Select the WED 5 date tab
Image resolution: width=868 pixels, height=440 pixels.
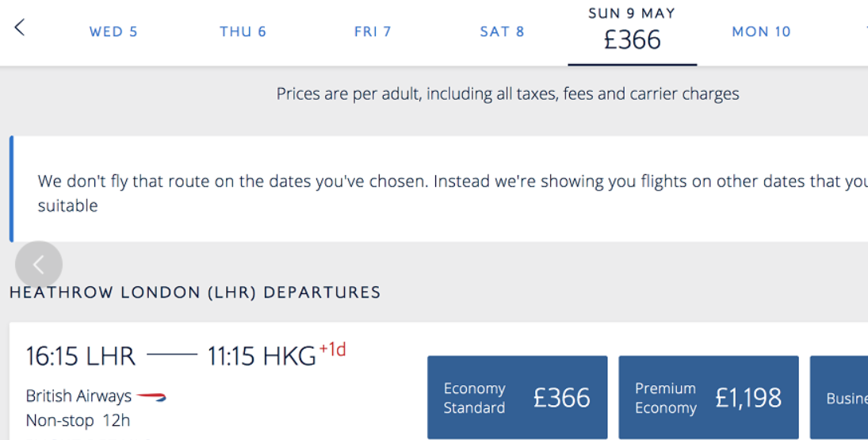pos(113,32)
